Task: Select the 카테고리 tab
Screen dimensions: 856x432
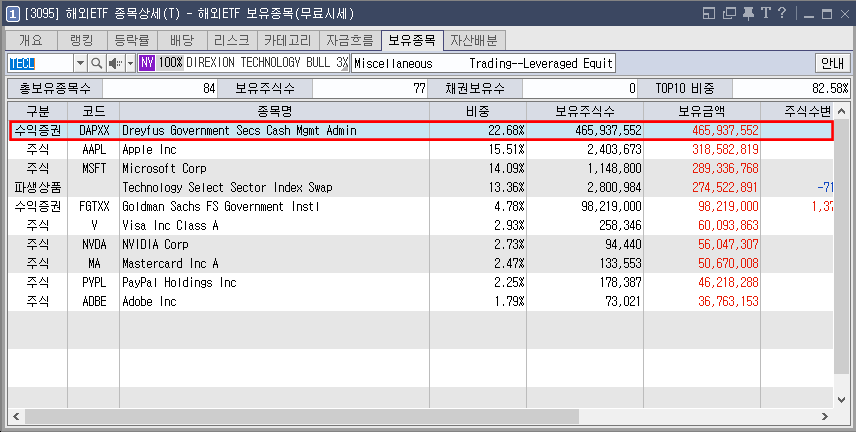Action: coord(288,40)
